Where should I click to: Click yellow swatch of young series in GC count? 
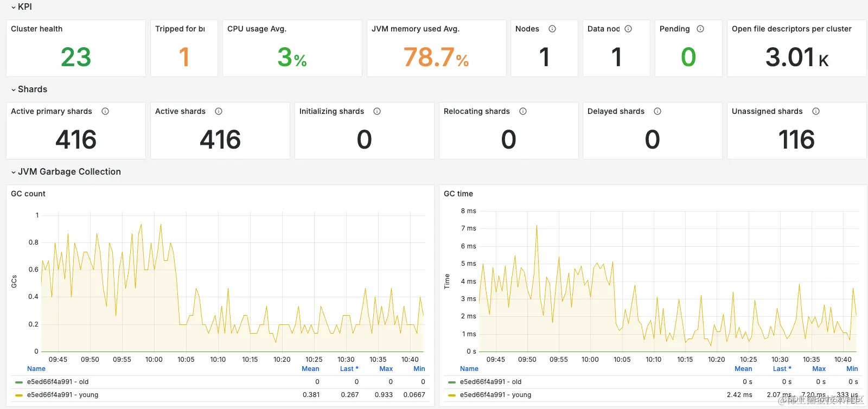[x=19, y=395]
